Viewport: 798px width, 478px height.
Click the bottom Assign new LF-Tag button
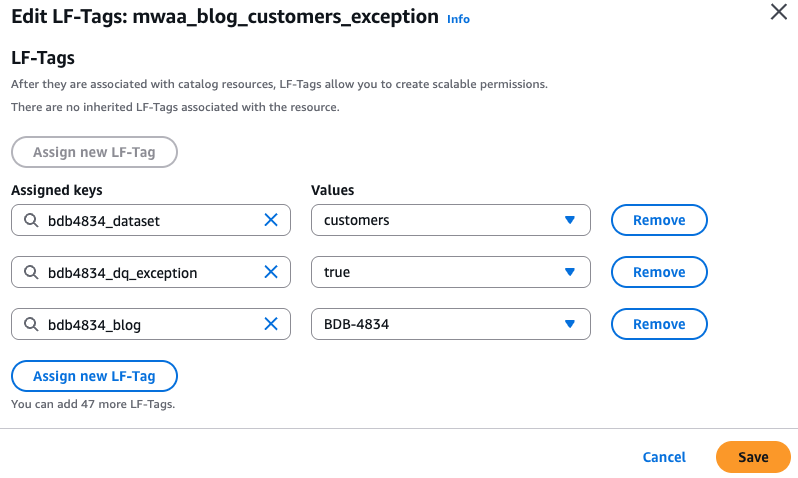coord(94,376)
